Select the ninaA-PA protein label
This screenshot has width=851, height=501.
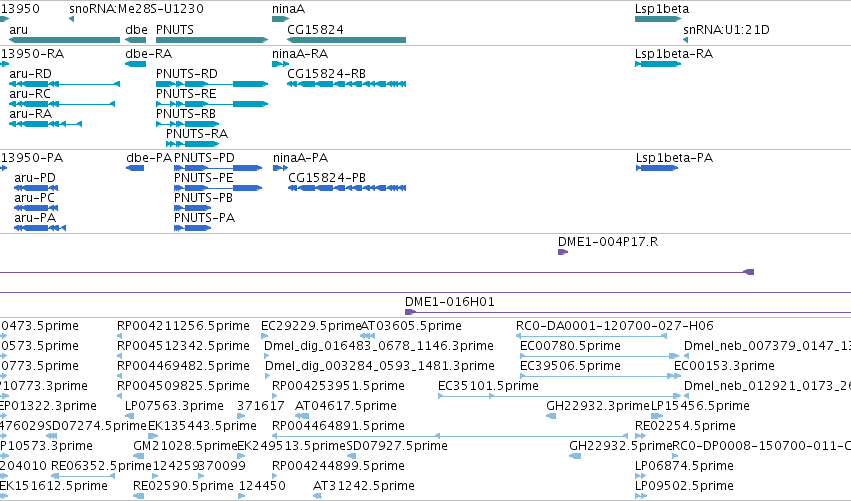click(x=301, y=158)
